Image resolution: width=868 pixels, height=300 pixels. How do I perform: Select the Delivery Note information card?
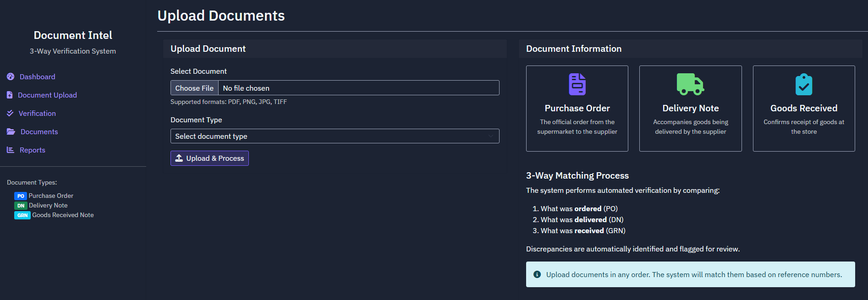(x=690, y=109)
